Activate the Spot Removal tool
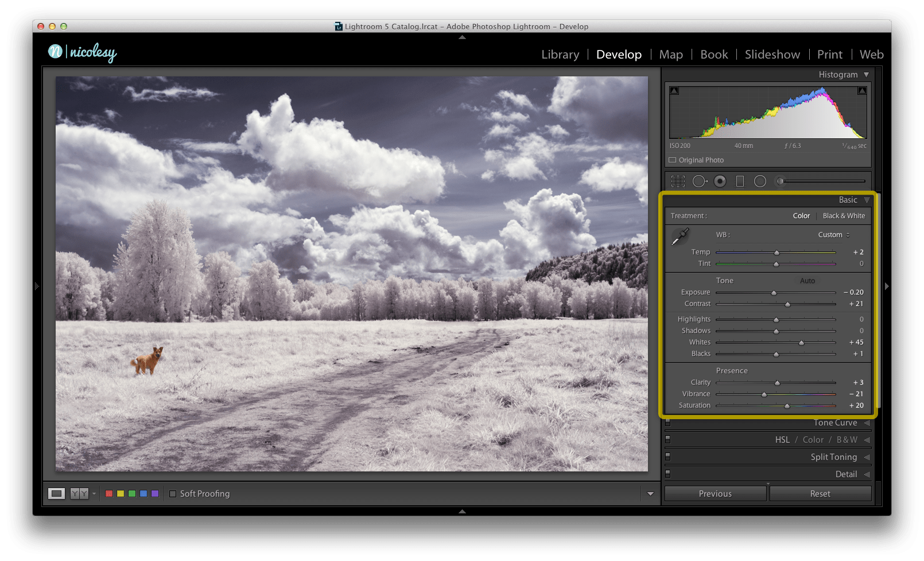Viewport: 924px width, 561px height. (x=699, y=181)
